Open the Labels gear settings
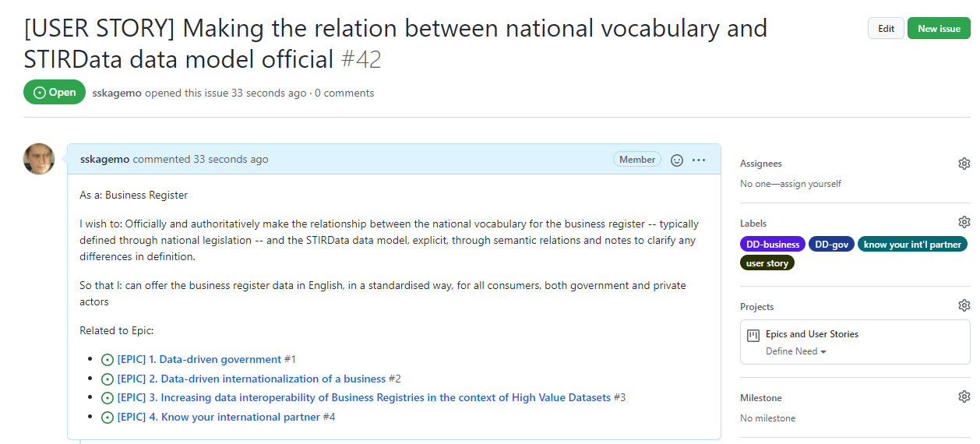The image size is (980, 444). (964, 222)
